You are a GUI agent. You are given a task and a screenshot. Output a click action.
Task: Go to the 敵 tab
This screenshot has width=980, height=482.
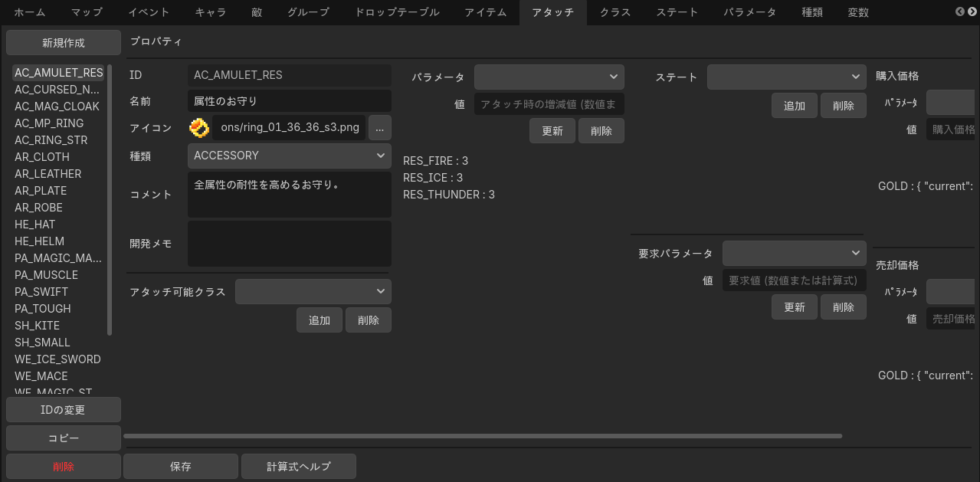point(257,12)
